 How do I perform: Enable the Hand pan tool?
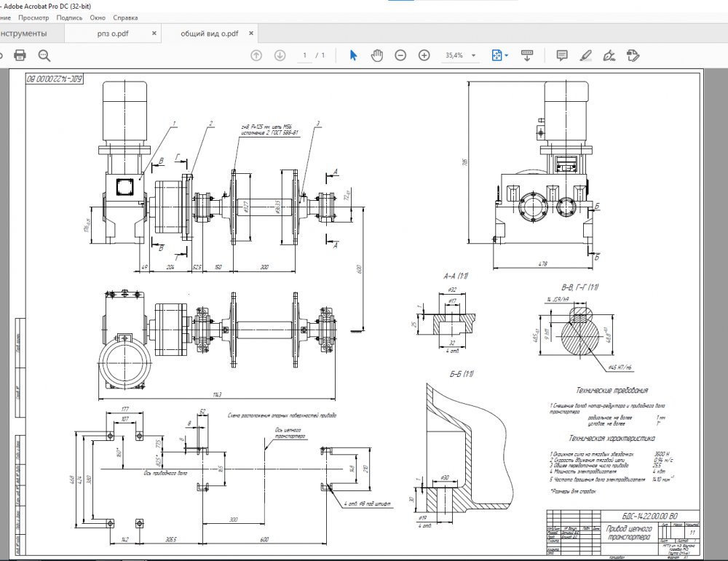pyautogui.click(x=377, y=55)
